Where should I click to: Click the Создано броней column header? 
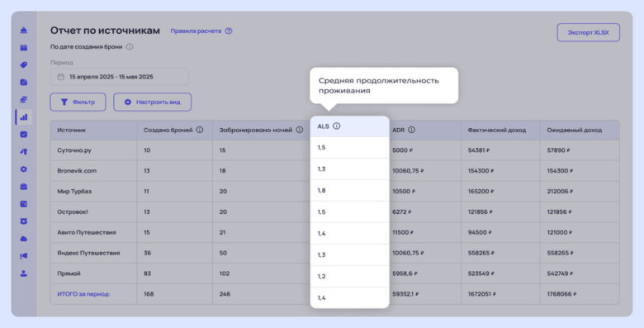coord(168,130)
